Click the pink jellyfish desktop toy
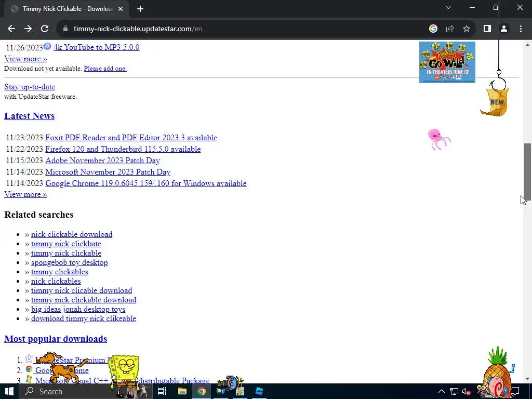The width and height of the screenshot is (532, 399). point(438,139)
